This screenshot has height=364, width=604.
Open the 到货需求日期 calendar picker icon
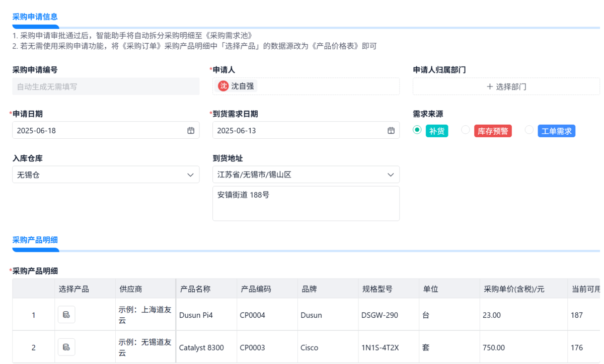click(x=391, y=131)
